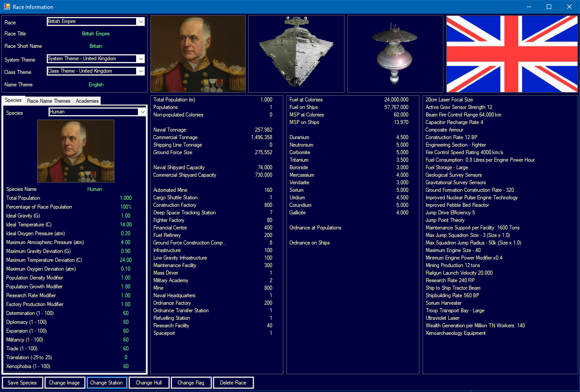Click the Research Rate Modifier label

(31, 295)
